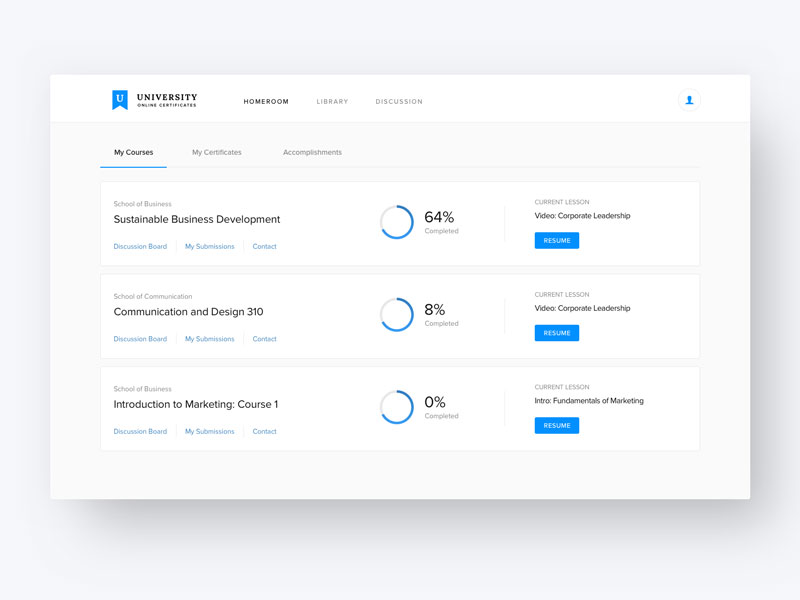
Task: Resume Introduction to Marketing course
Action: [557, 425]
